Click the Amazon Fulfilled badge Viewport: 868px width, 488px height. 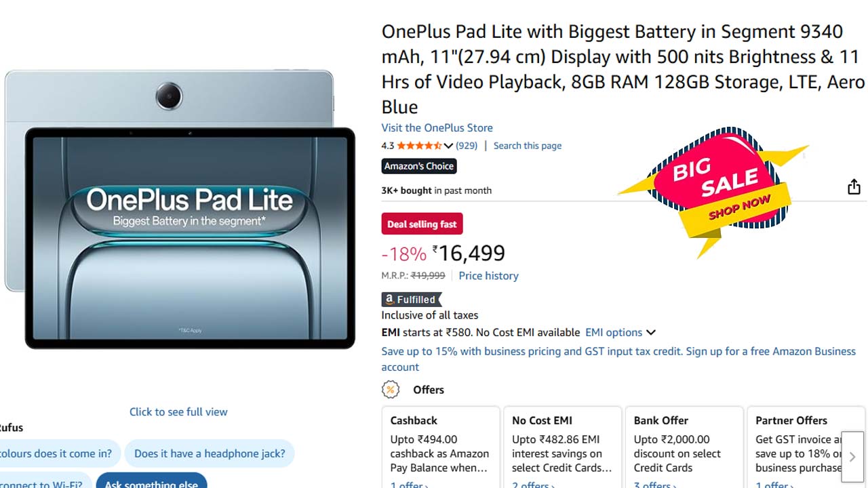[x=412, y=300]
